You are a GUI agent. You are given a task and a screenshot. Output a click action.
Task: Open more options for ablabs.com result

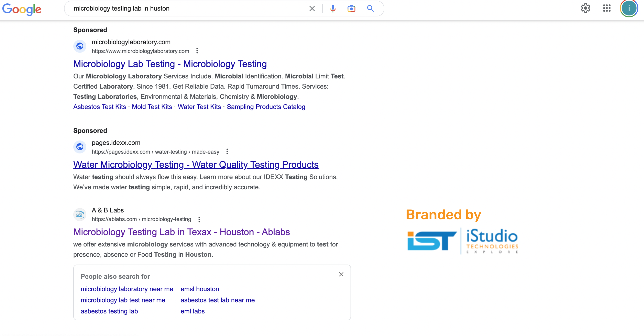pyautogui.click(x=199, y=219)
